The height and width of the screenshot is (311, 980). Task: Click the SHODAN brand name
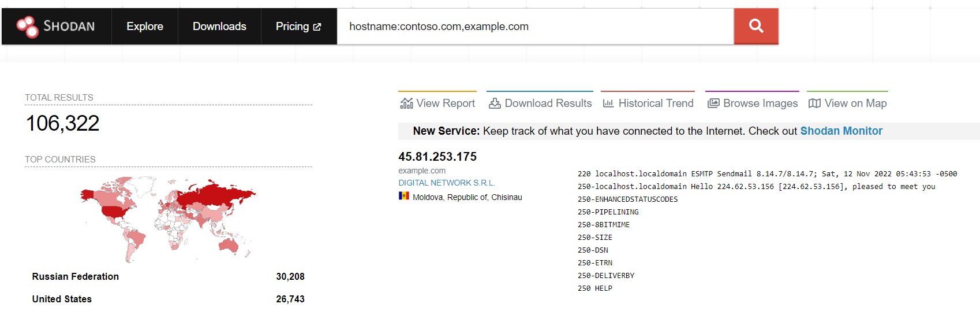[69, 27]
